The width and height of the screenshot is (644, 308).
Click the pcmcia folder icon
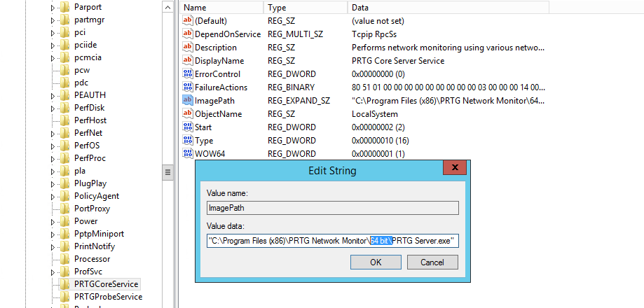[64, 57]
